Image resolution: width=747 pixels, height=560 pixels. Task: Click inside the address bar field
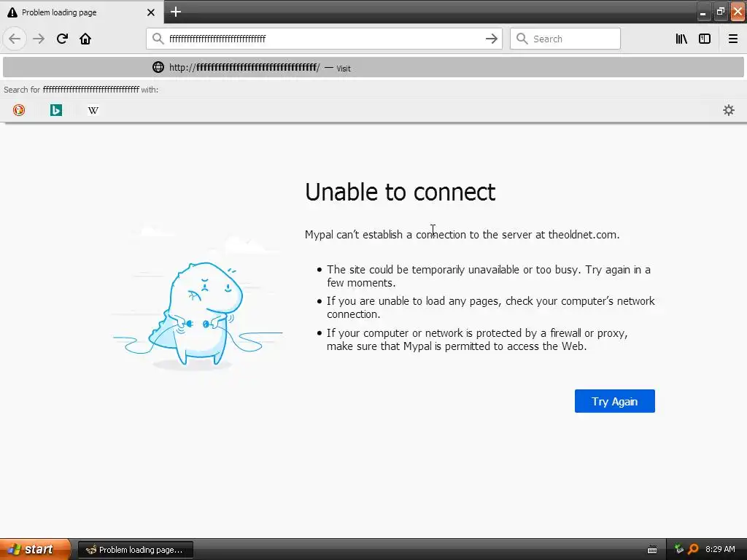[x=324, y=39]
